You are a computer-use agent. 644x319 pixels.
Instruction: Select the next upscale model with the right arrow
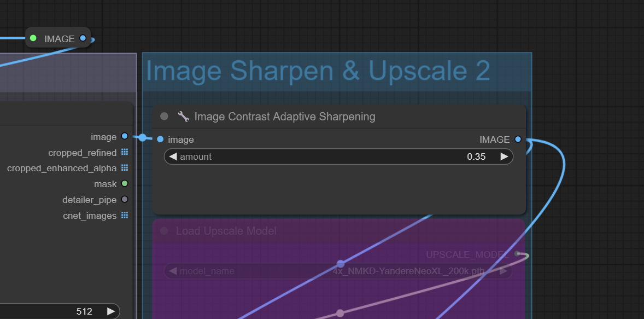[x=504, y=271]
